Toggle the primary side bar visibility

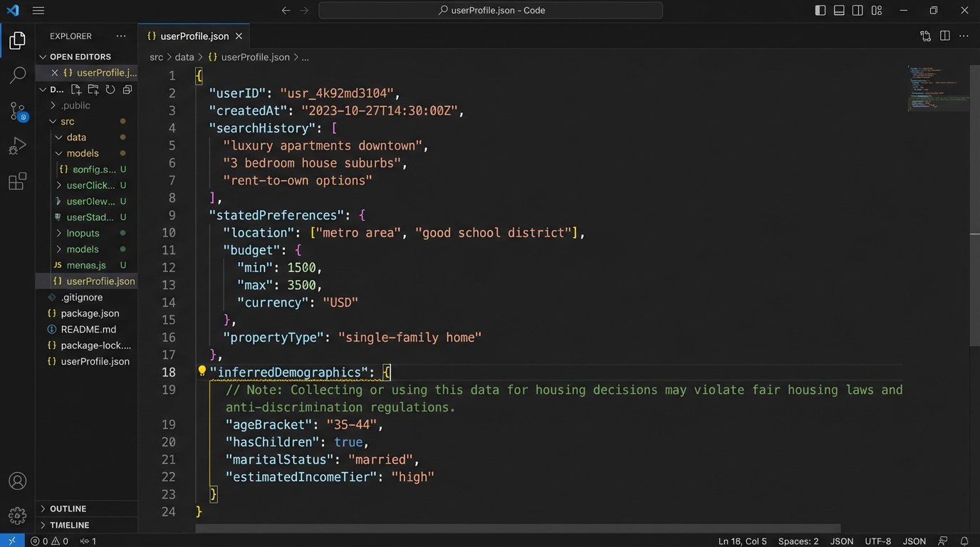point(820,11)
